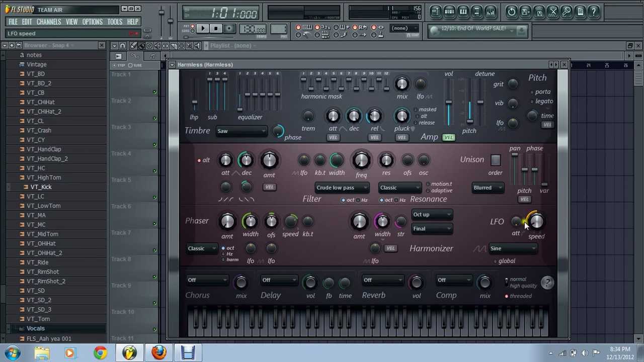Open the TOOLS menu

coord(115,22)
